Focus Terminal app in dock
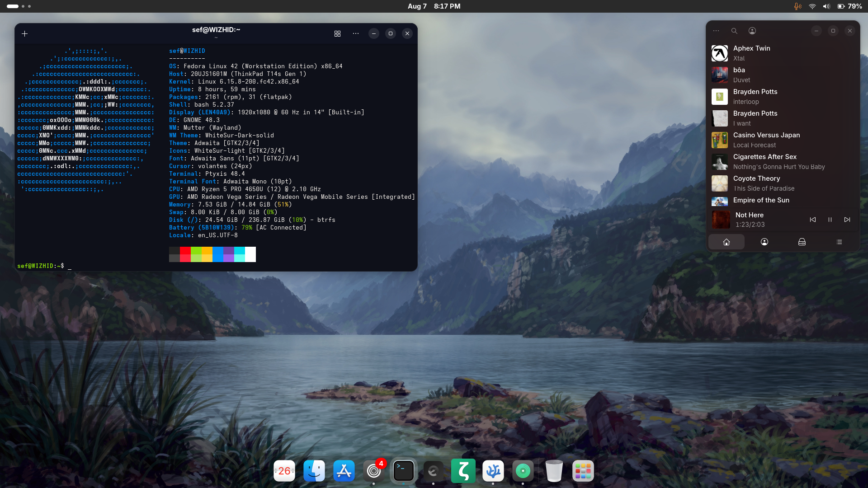This screenshot has width=868, height=488. pos(404,471)
